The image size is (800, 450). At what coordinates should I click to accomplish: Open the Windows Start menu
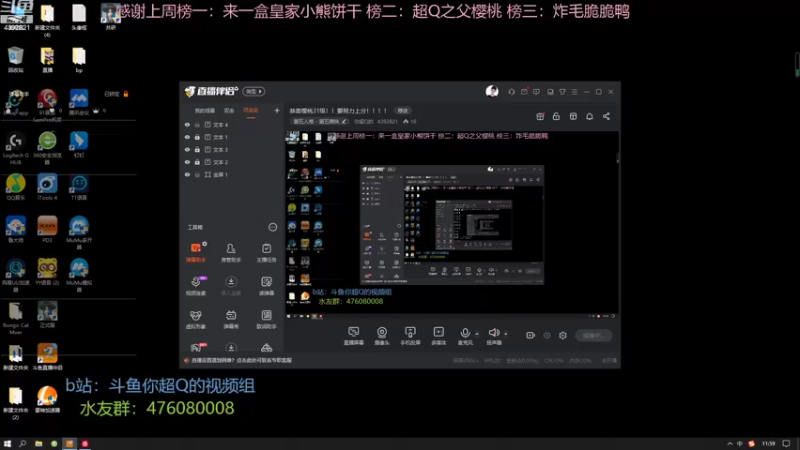click(7, 444)
